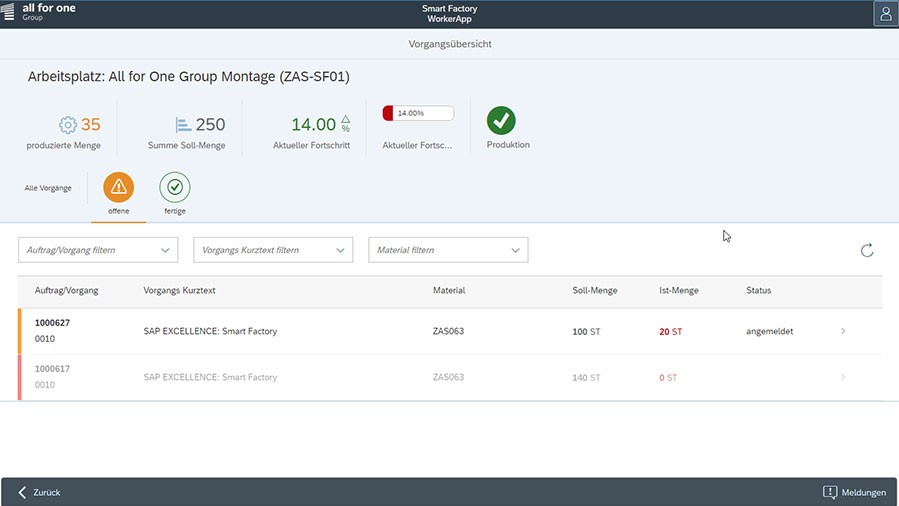Click the gear icon beside produzierte Menge
Screen dimensions: 899x506
(67, 125)
